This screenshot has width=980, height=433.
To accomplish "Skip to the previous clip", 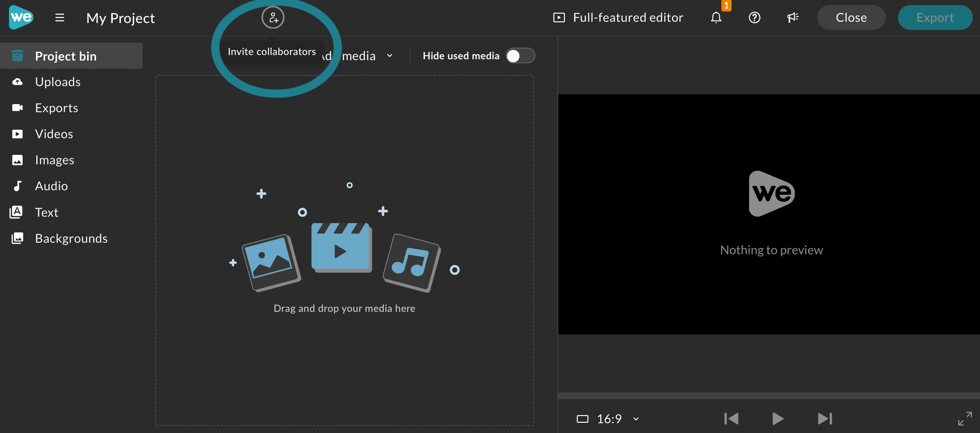I will 732,419.
